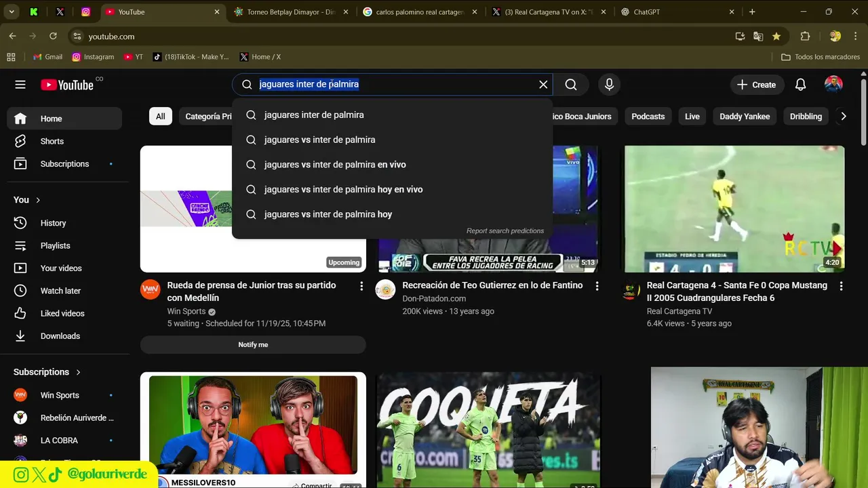Open History in the sidebar
868x488 pixels.
click(x=64, y=223)
